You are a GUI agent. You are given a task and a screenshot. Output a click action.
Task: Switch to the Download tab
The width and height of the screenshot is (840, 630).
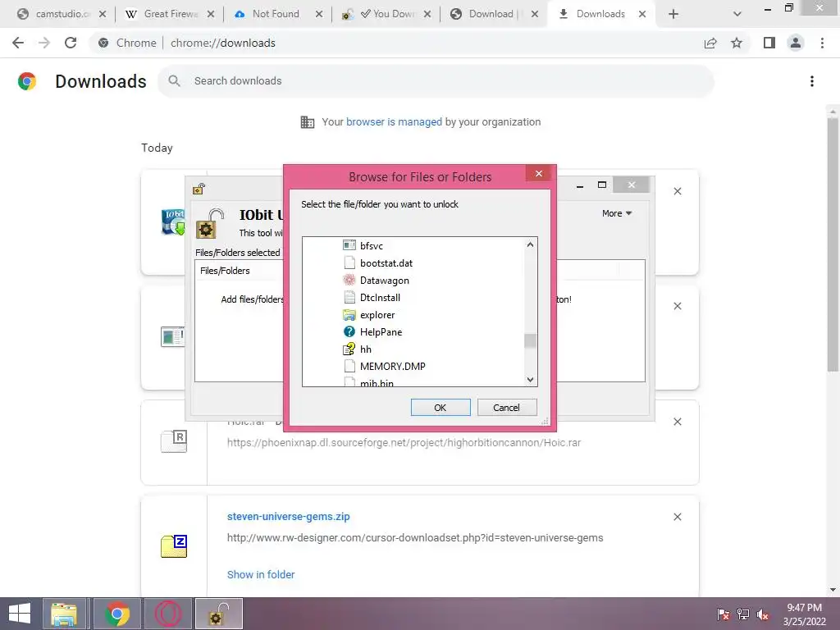[494, 14]
